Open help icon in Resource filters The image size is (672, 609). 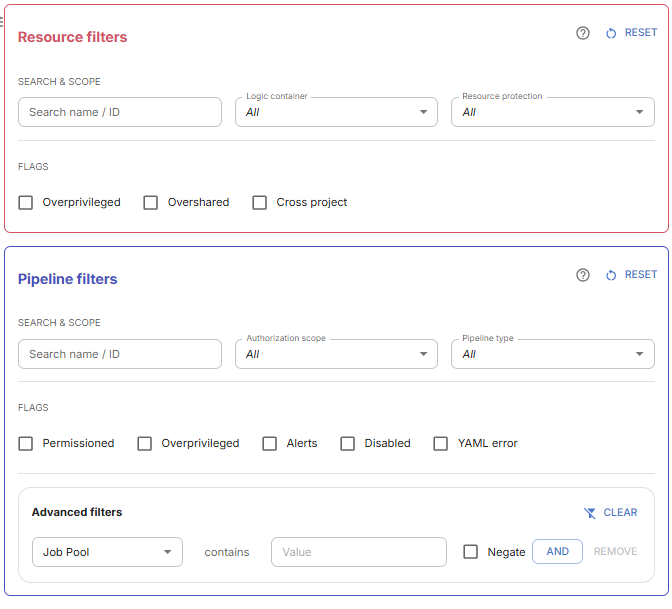pos(582,33)
